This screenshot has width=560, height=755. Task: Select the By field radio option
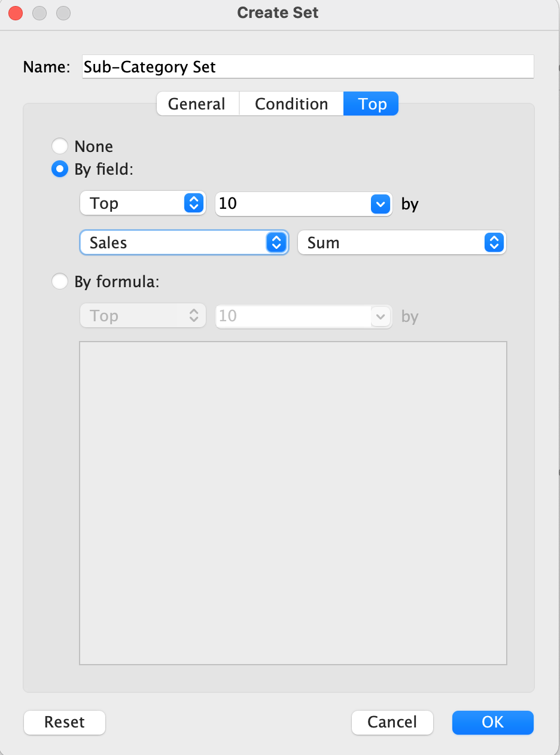(60, 170)
